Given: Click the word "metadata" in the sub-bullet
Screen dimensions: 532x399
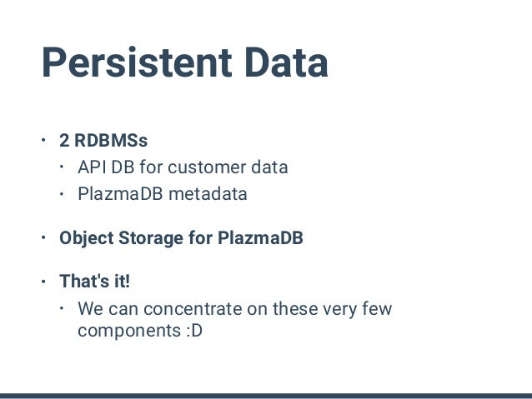Looking at the screenshot, I should pyautogui.click(x=208, y=194).
